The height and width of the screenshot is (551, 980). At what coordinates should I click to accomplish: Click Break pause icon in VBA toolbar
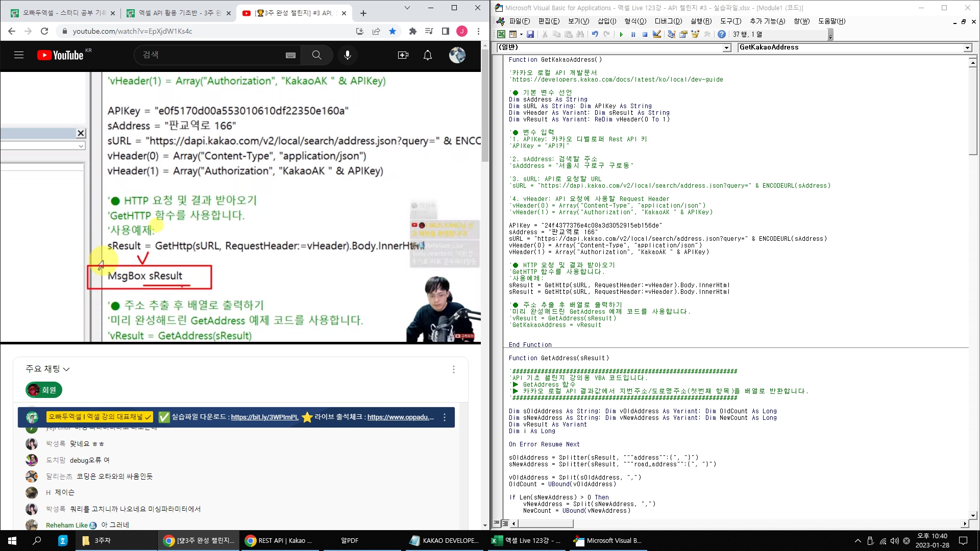pyautogui.click(x=633, y=34)
